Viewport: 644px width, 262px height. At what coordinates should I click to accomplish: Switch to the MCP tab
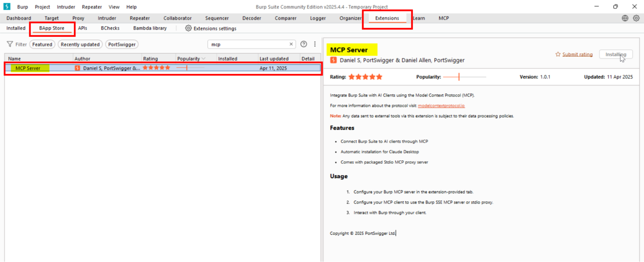point(444,18)
